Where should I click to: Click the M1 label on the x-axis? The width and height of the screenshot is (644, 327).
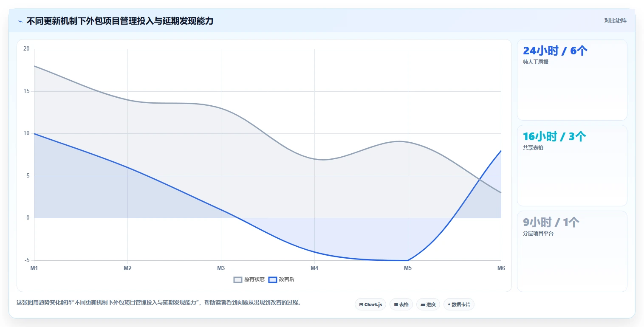click(34, 268)
